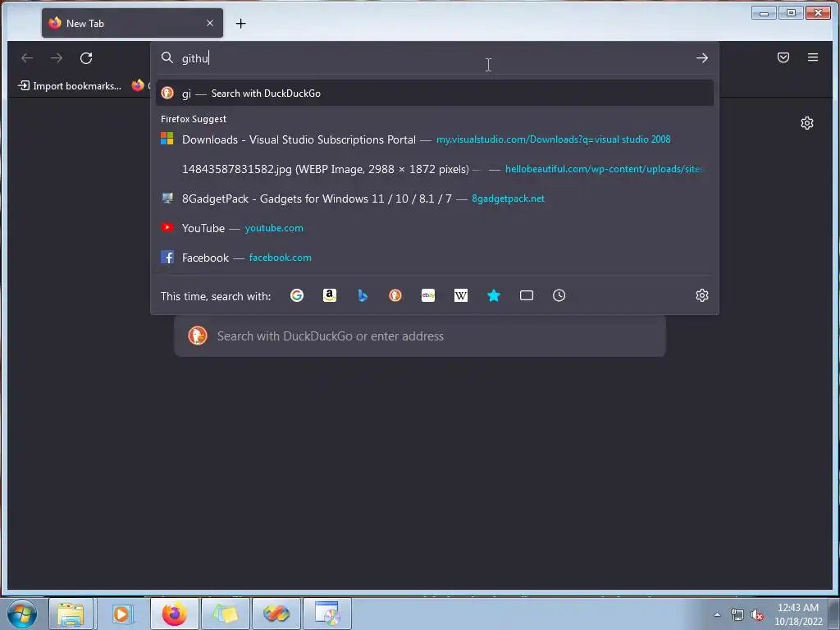Screen dimensions: 840x630
Task: Search open Tabs icon
Action: [527, 295]
